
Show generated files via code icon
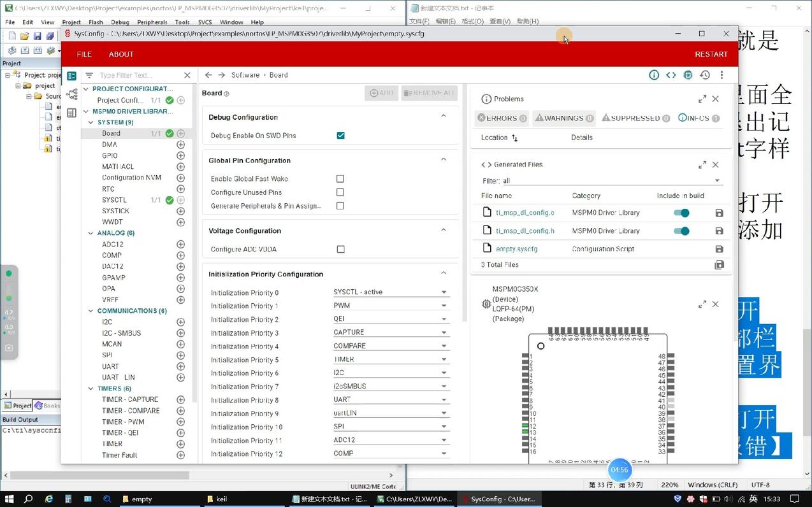671,75
